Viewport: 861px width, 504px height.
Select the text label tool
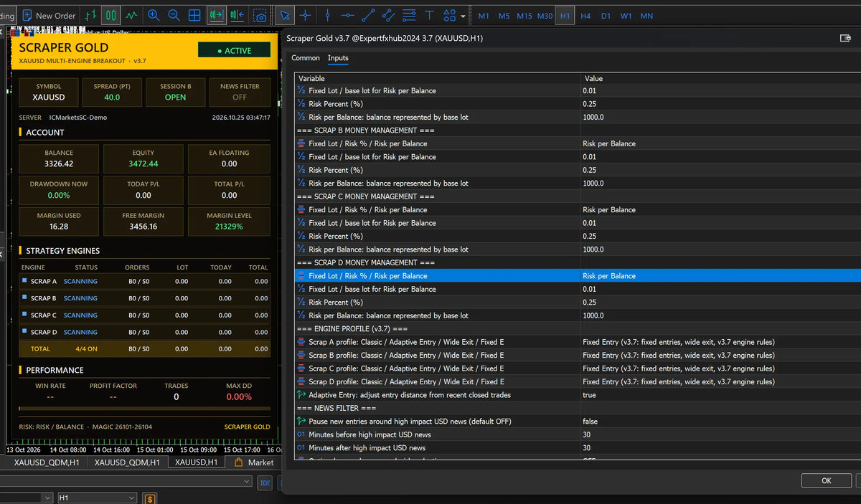pyautogui.click(x=429, y=15)
